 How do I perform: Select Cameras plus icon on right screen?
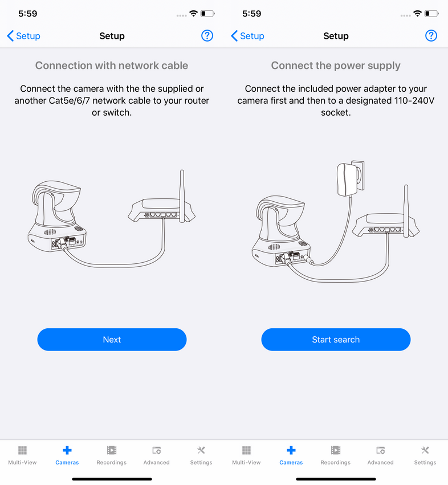tap(291, 450)
